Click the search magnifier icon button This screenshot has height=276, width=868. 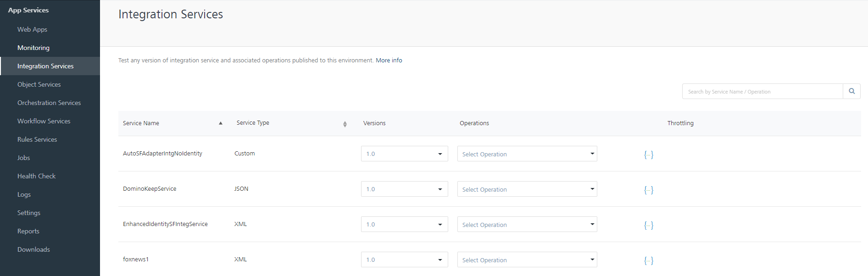click(x=851, y=91)
